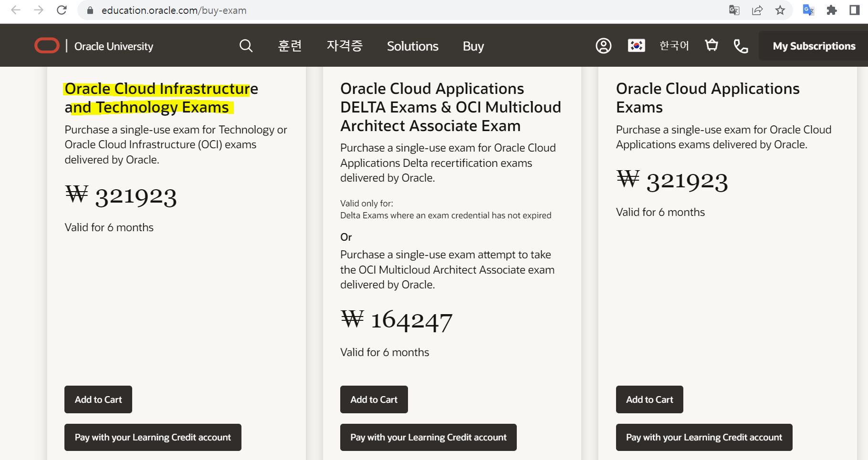Click the South Korea flag icon

tap(637, 46)
